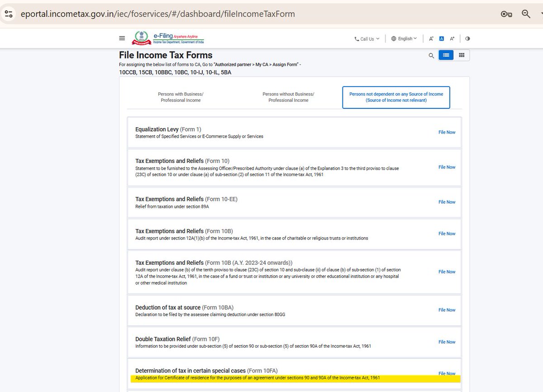Click the File Income Tax Forms heading
The height and width of the screenshot is (392, 543).
point(166,55)
